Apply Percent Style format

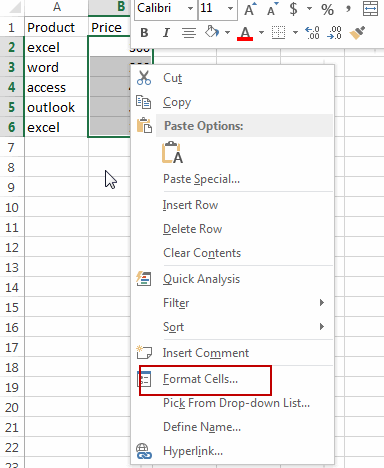tap(327, 9)
